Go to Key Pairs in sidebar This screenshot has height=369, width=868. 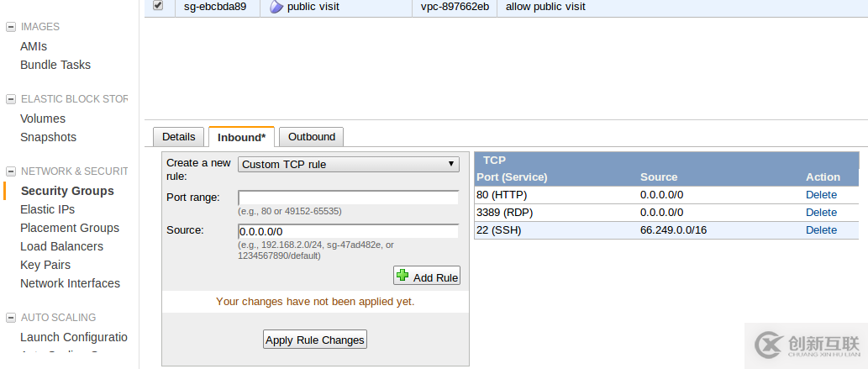[x=45, y=265]
